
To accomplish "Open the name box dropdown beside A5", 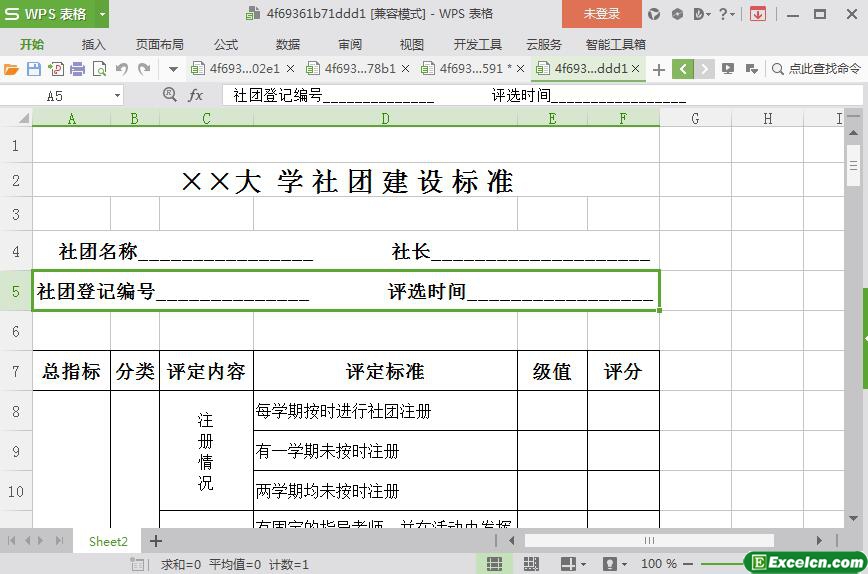I will 117,96.
